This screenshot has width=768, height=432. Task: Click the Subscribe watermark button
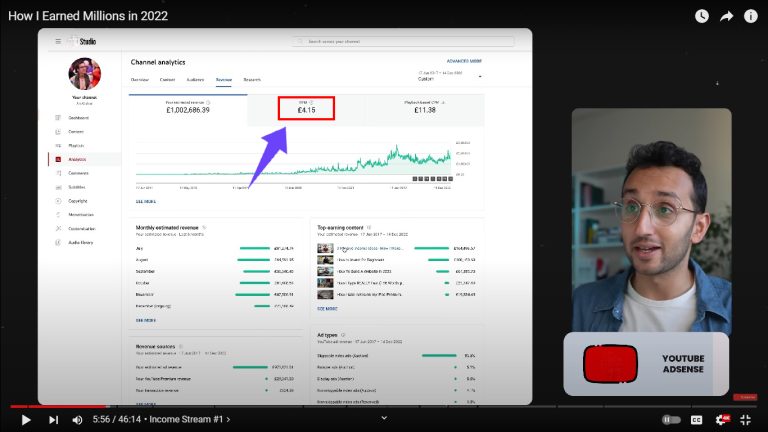click(745, 397)
